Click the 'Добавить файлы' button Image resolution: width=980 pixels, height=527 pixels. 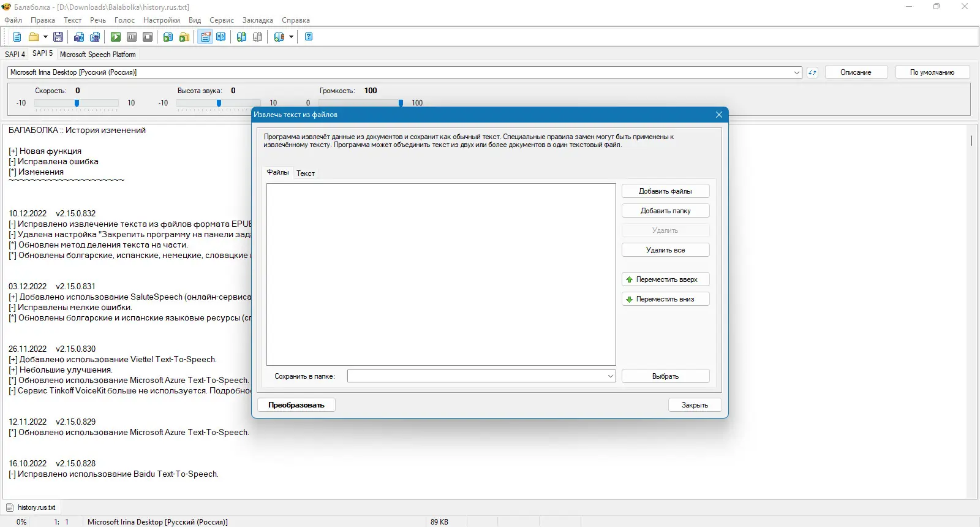pyautogui.click(x=665, y=191)
